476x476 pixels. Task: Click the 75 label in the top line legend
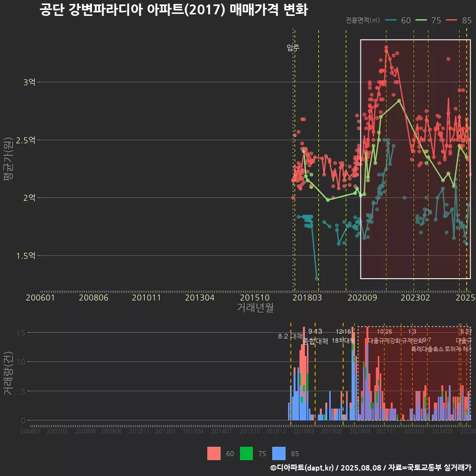click(x=436, y=20)
